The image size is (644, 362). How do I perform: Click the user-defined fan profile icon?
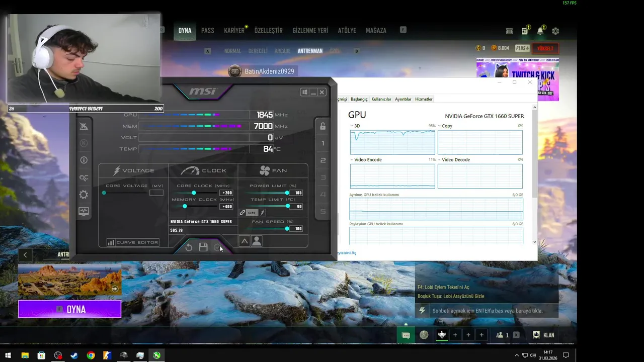click(257, 241)
